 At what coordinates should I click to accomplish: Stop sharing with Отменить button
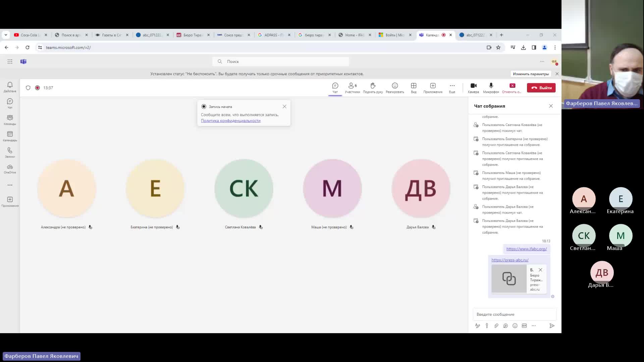pyautogui.click(x=512, y=88)
